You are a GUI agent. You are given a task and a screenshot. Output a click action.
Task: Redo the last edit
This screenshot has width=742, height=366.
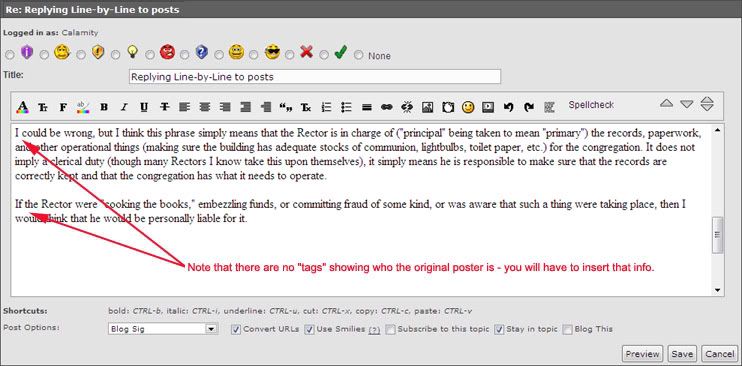(x=529, y=107)
